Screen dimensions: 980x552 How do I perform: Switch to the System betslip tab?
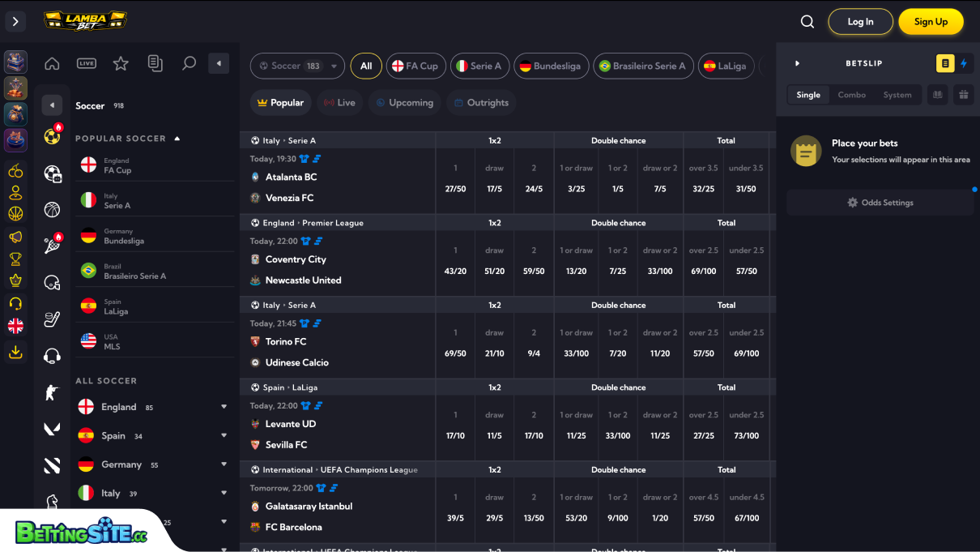897,95
